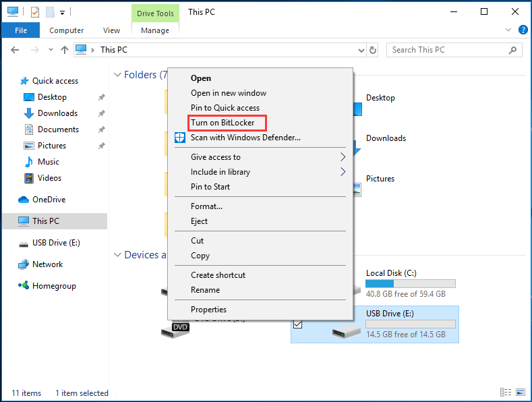Click the refresh button beside address bar
The height and width of the screenshot is (402, 532).
(x=374, y=50)
